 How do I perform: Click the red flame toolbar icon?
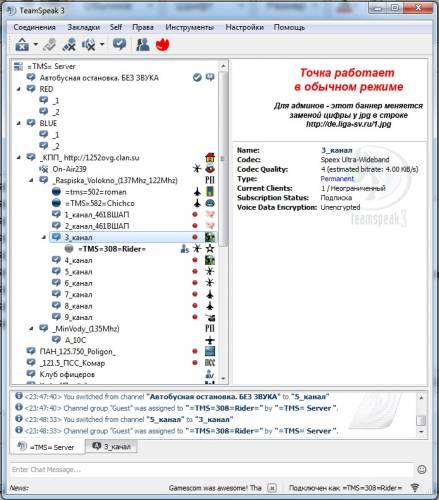coord(163,44)
